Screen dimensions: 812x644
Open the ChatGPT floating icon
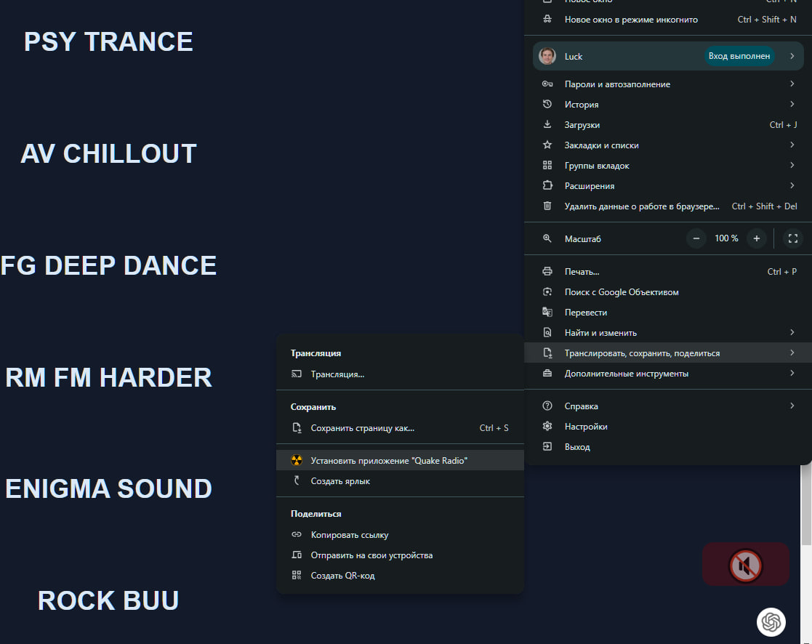pyautogui.click(x=771, y=621)
